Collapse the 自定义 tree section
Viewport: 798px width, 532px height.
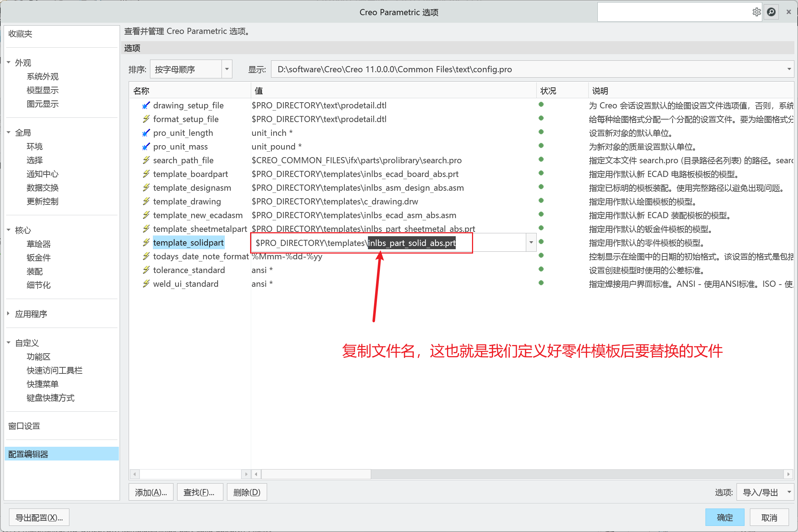pyautogui.click(x=9, y=343)
